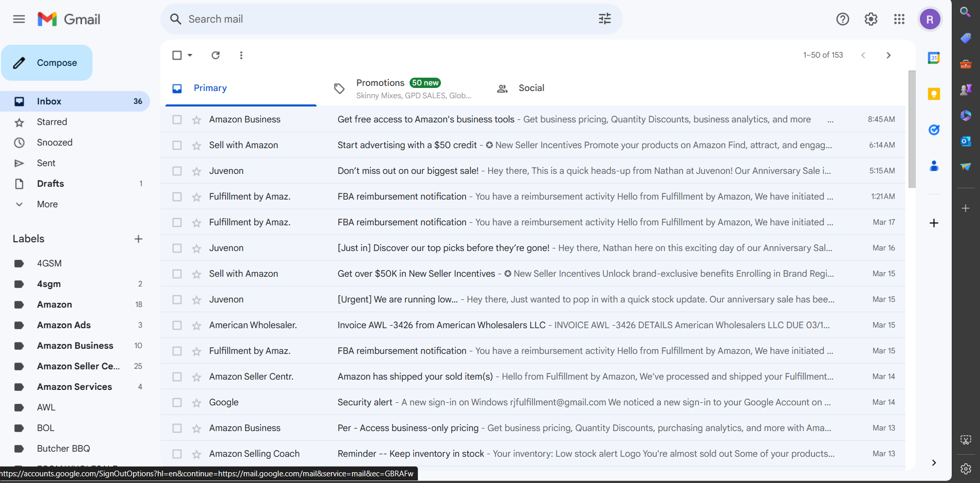Check the American Wholesalers invoice email
This screenshot has width=980, height=483.
pos(177,325)
